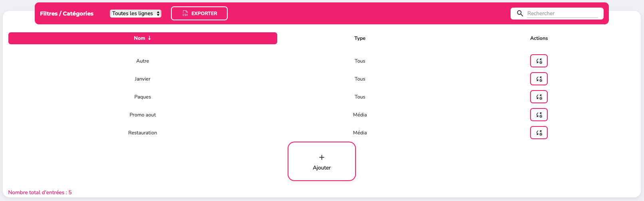Click the Ajouter card button
The image size is (644, 201).
pyautogui.click(x=322, y=161)
